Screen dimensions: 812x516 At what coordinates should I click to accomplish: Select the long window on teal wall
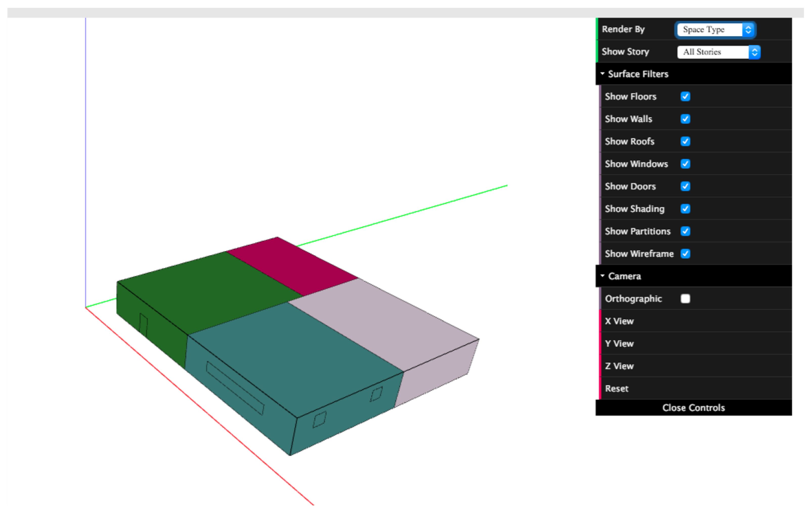coord(235,388)
